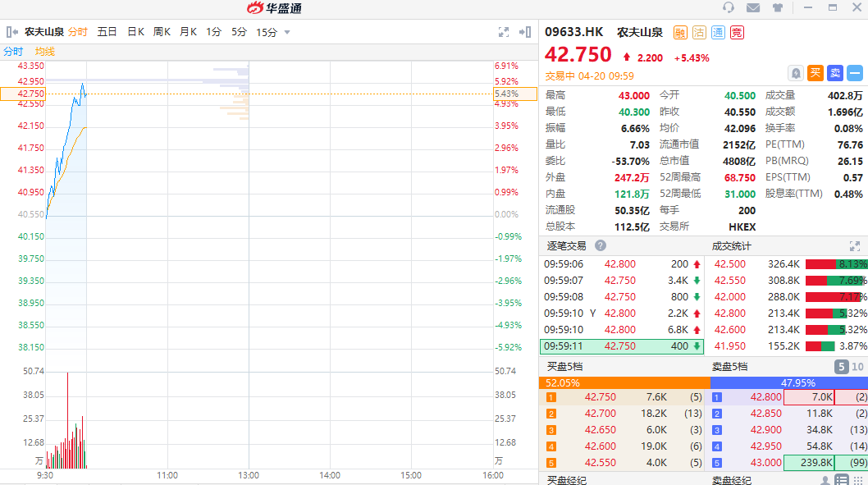The width and height of the screenshot is (868, 485).
Task: Click the 8.13% volume bar at 42.500
Action: (837, 264)
